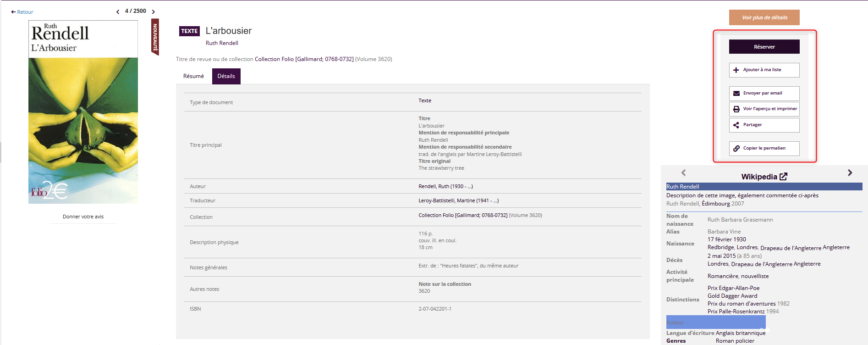
Task: Open Wikipedia external link icon
Action: tap(783, 177)
